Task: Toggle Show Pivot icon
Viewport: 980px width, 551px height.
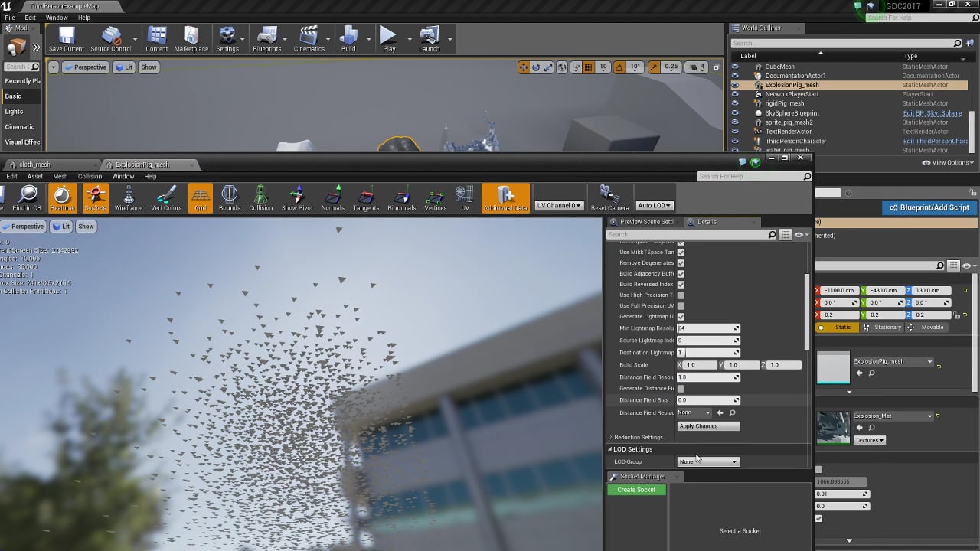Action: (298, 198)
